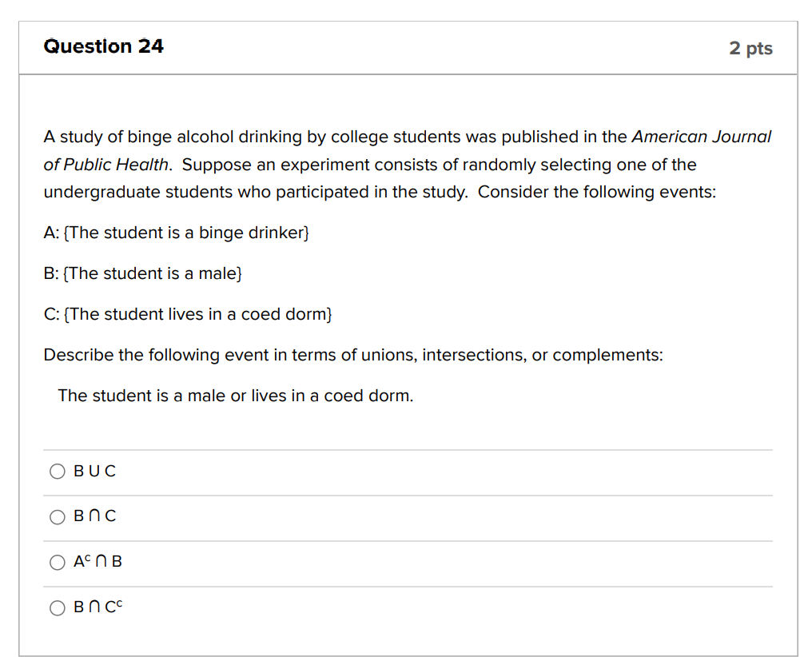
Task: Click event A binge drinker description line
Action: [x=176, y=233]
